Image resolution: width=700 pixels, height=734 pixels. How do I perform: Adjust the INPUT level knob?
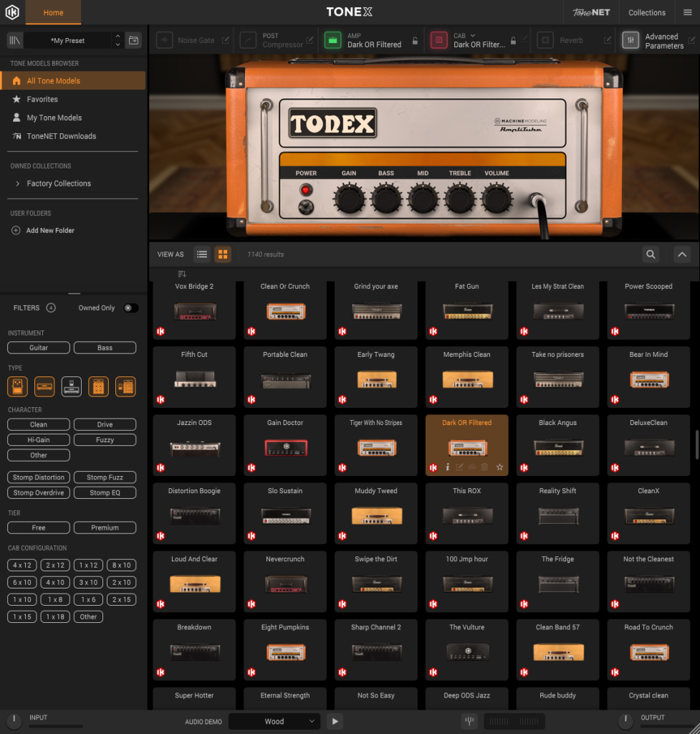pyautogui.click(x=14, y=721)
